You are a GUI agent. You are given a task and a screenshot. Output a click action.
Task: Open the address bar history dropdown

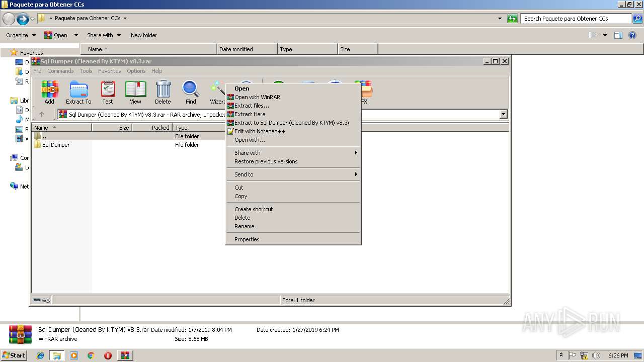tap(500, 19)
